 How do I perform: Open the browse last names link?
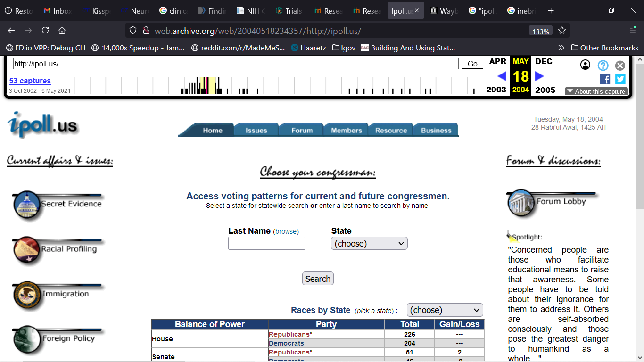[x=286, y=231]
